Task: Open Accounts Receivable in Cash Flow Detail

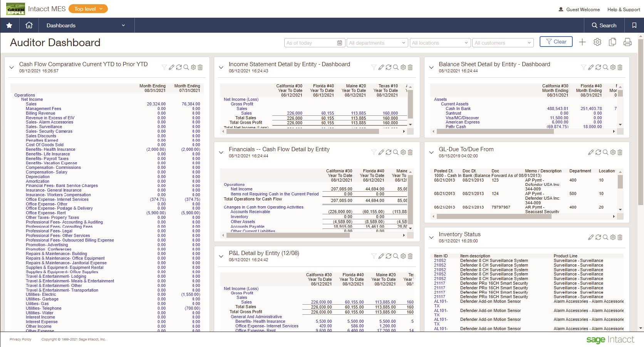Action: coord(250,212)
